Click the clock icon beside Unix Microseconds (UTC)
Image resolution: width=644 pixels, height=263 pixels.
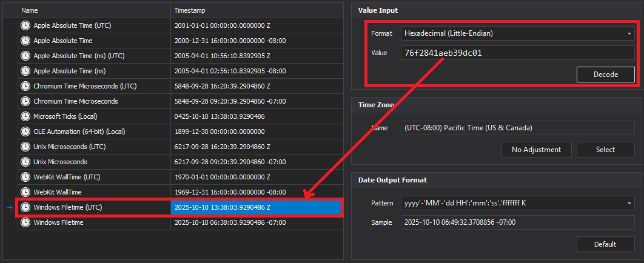click(25, 147)
